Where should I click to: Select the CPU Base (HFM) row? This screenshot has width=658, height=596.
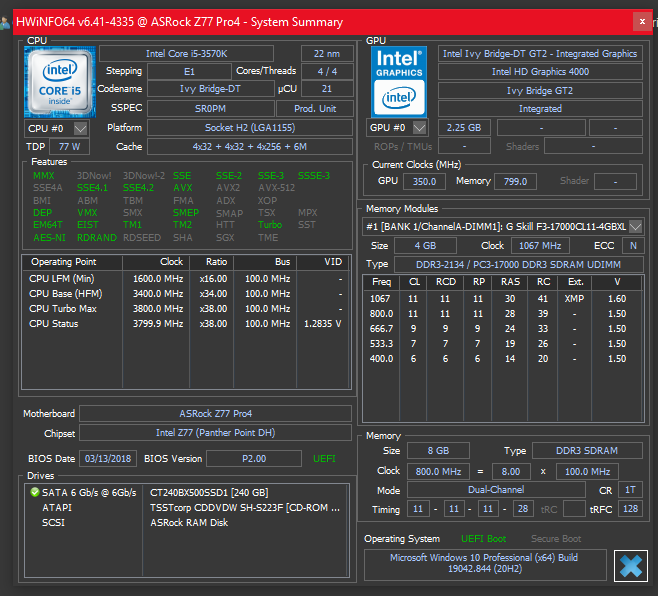186,294
